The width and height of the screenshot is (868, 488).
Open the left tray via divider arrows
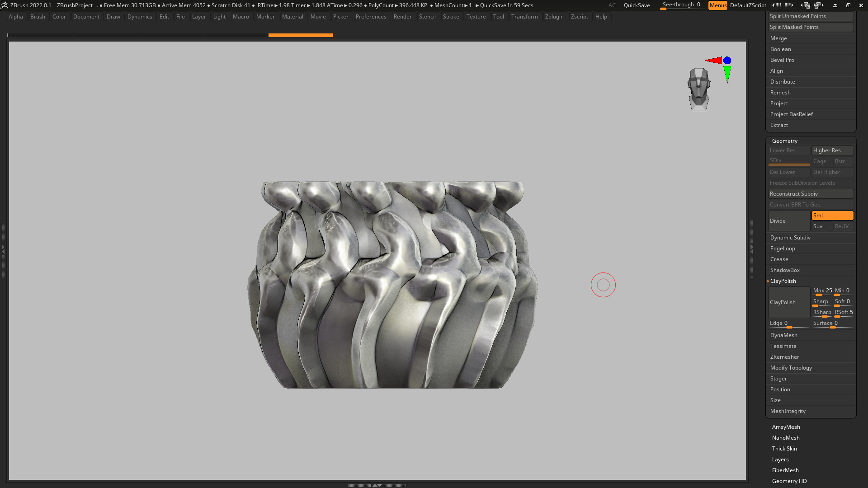click(x=3, y=249)
